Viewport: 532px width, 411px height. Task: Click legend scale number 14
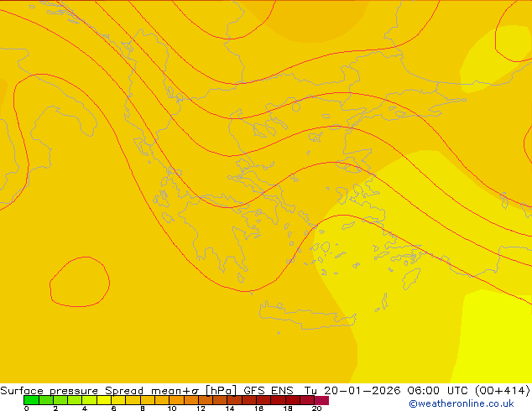(x=229, y=408)
